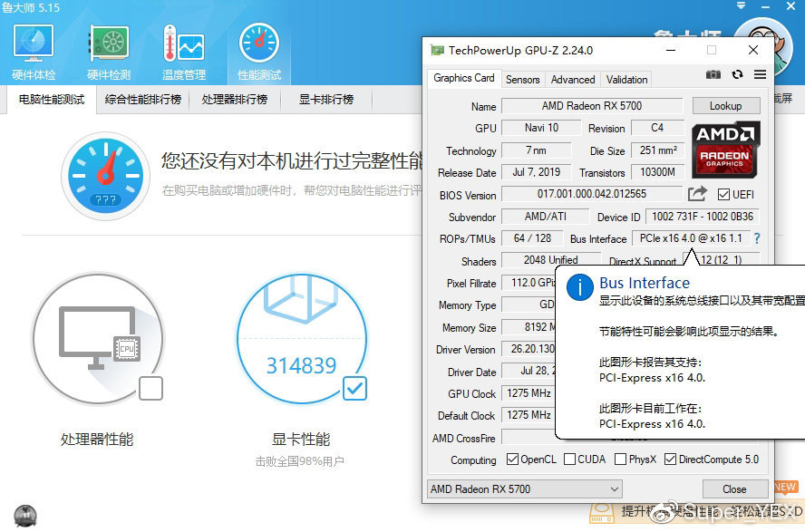Click the Default Clock field 1275 MHz

[529, 415]
